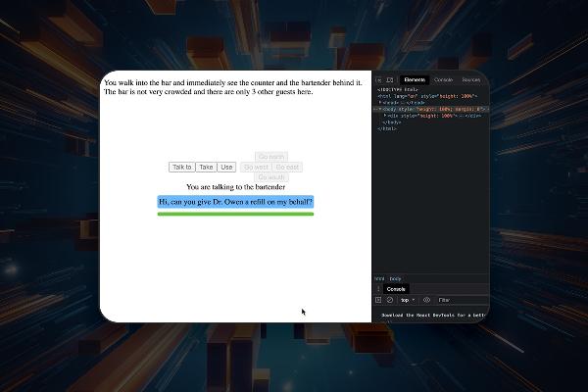This screenshot has width=588, height=392.
Task: Click the 'Go south' button
Action: tap(271, 177)
